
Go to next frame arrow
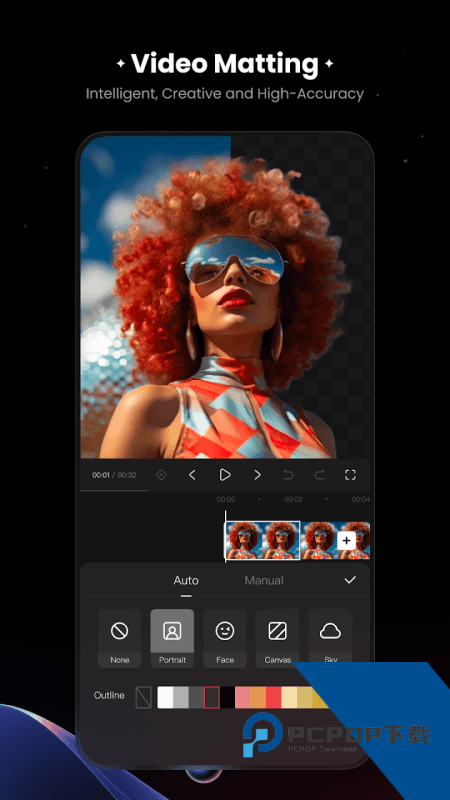click(x=257, y=475)
